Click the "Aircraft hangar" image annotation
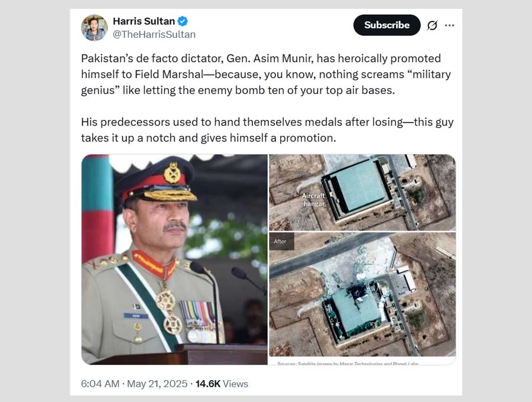 (x=313, y=199)
